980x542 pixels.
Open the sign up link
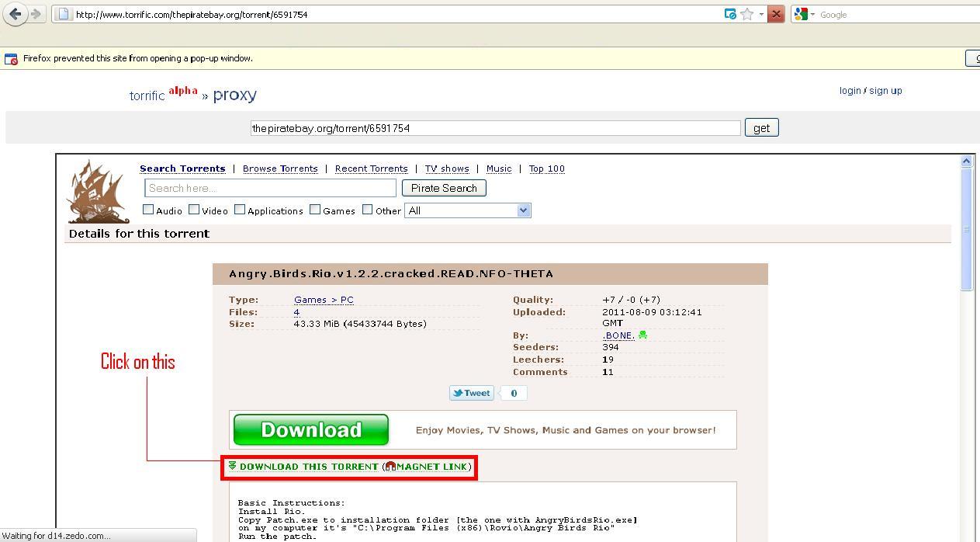[885, 91]
